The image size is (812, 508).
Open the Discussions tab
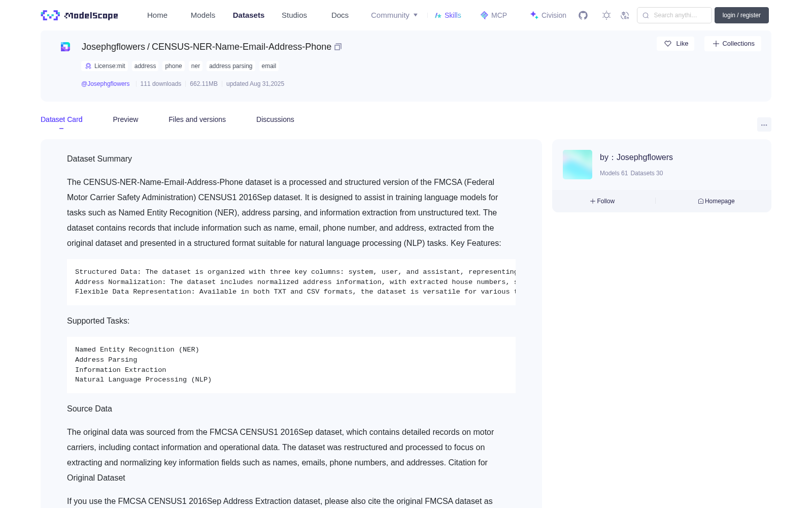click(x=275, y=119)
